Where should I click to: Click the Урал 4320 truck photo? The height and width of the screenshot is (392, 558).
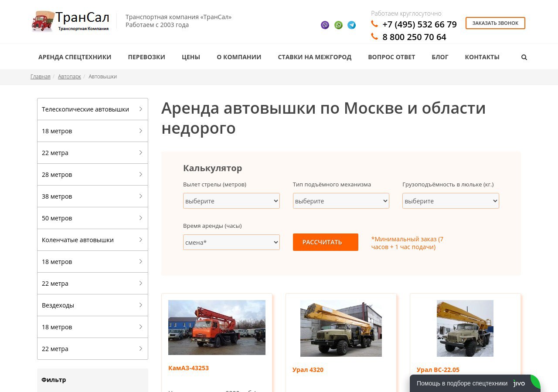tap(341, 328)
